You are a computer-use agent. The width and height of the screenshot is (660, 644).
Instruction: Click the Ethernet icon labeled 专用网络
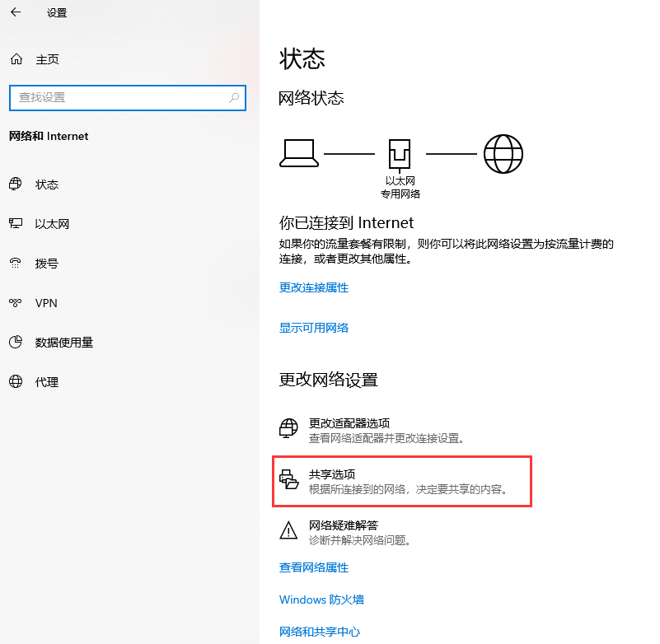tap(400, 153)
